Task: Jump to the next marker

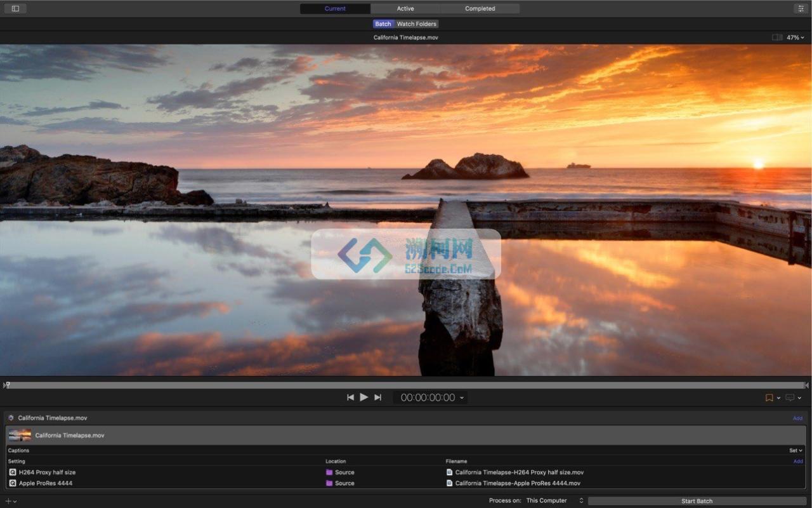Action: (378, 398)
